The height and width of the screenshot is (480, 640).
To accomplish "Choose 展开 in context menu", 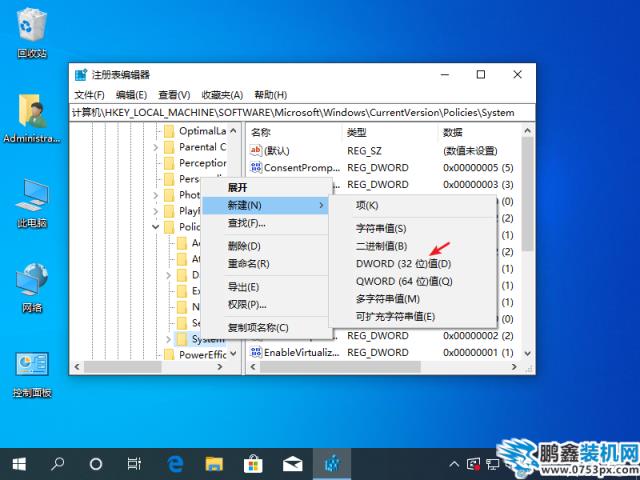I will pos(267,188).
